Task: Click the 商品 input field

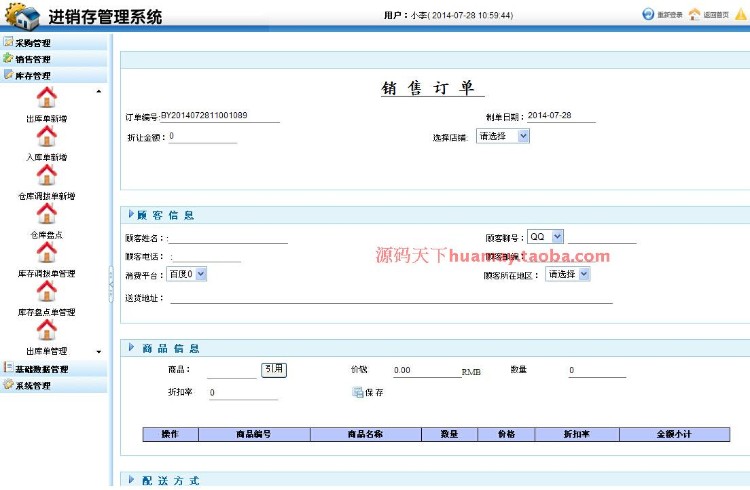Action: click(x=232, y=372)
